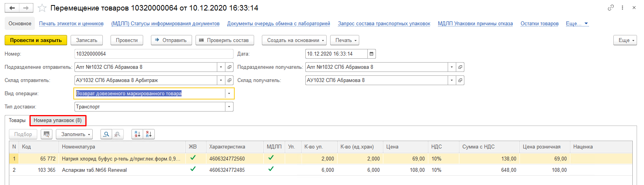
Task: Open the calendar picker for Дата field
Action: coord(371,54)
